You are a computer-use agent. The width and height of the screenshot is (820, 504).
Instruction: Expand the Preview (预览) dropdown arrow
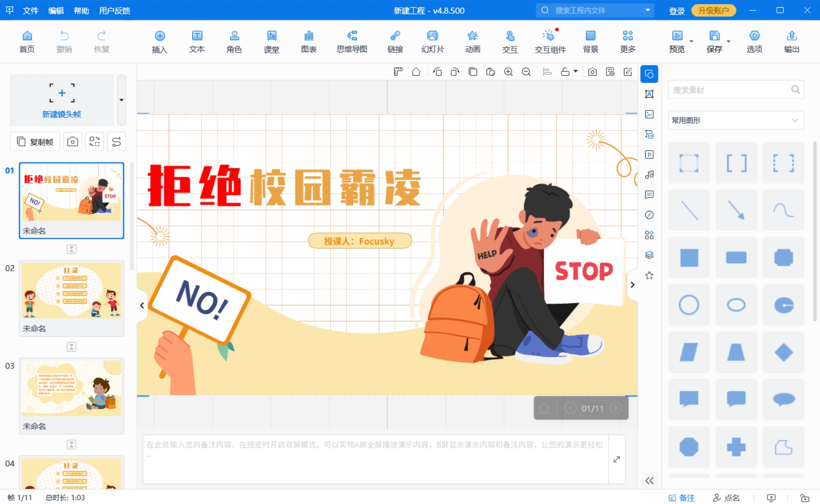691,42
